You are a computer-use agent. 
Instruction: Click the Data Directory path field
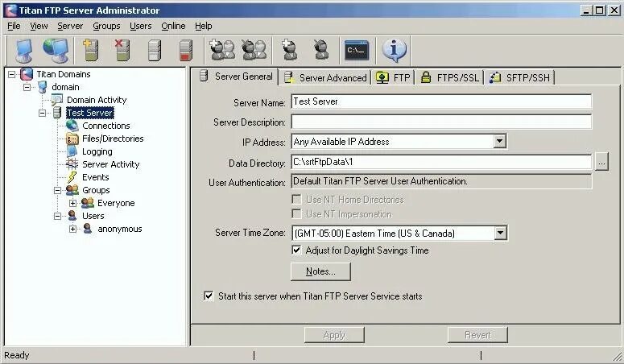click(441, 162)
